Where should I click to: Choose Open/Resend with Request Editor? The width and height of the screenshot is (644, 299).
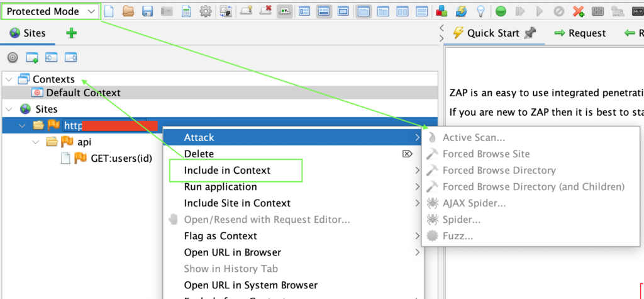pos(293,220)
